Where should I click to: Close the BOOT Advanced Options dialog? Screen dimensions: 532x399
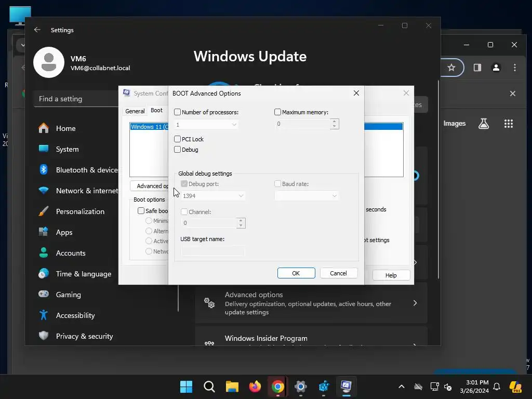tap(356, 93)
